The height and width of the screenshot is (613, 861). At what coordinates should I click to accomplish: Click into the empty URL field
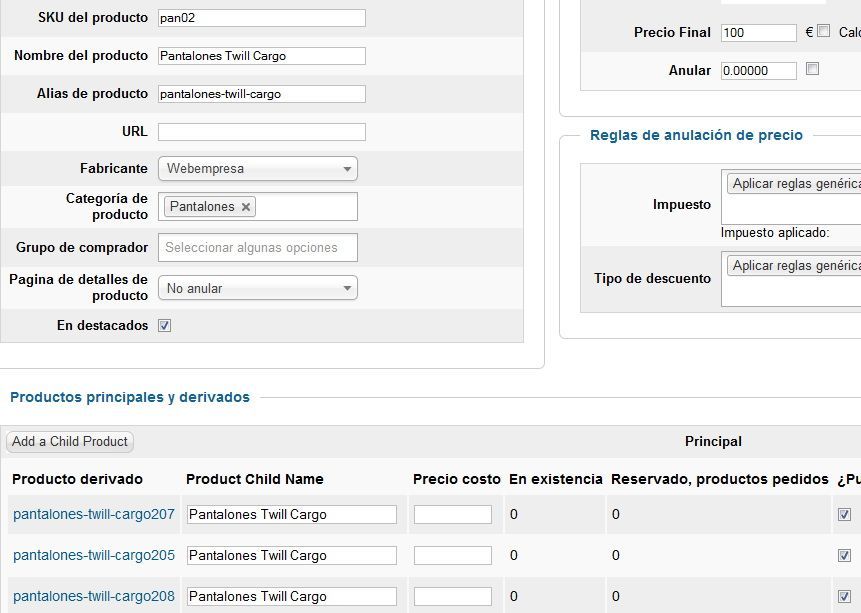(261, 132)
